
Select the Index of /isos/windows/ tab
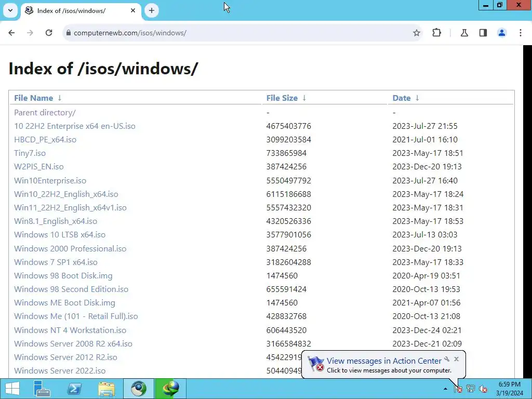81,10
